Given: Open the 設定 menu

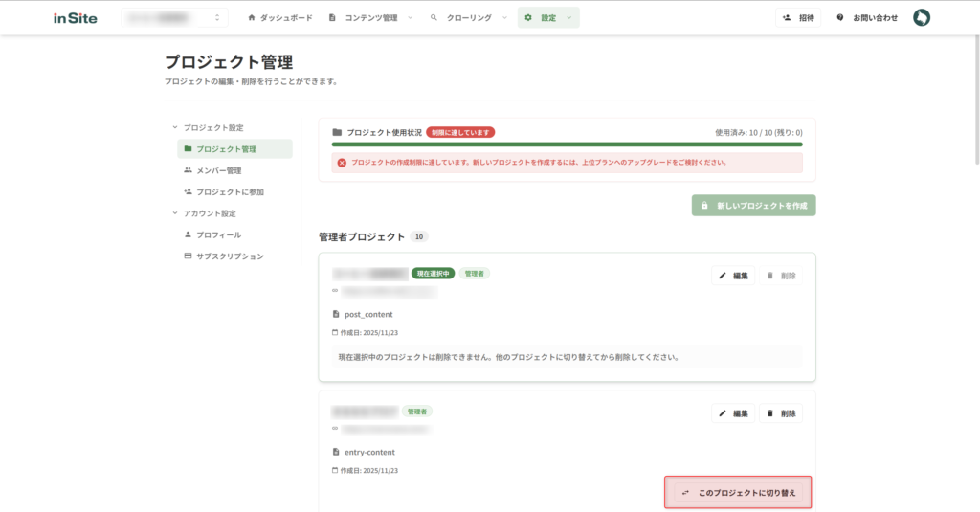Looking at the screenshot, I should click(x=547, y=18).
